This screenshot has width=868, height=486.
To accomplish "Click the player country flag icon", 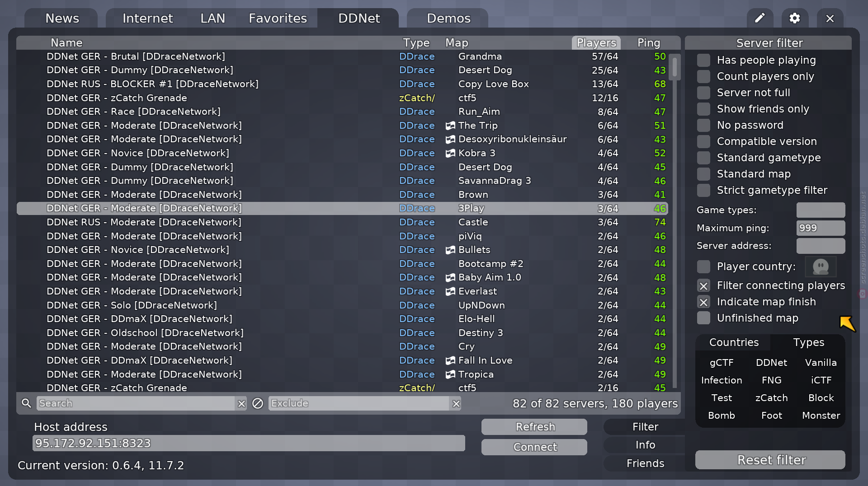I will 821,266.
